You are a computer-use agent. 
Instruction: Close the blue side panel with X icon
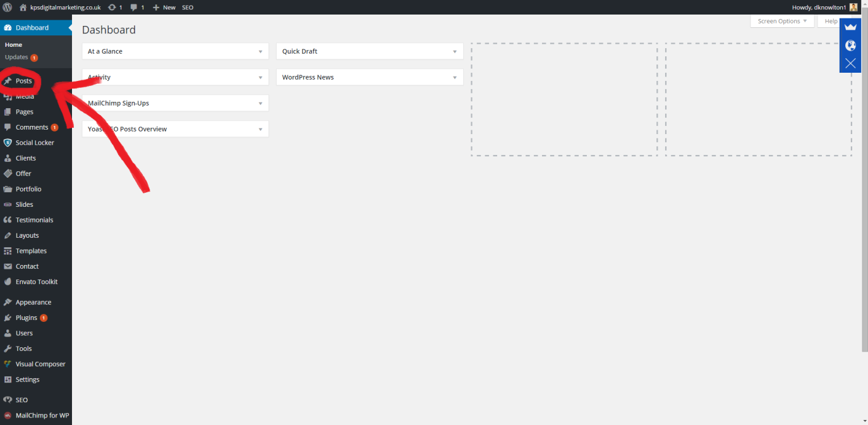(850, 63)
